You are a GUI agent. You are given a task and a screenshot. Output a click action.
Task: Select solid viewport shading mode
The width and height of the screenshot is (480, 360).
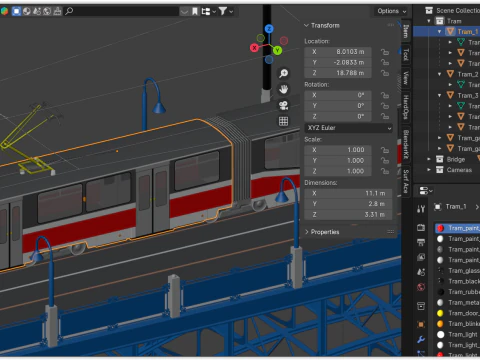pos(16,11)
